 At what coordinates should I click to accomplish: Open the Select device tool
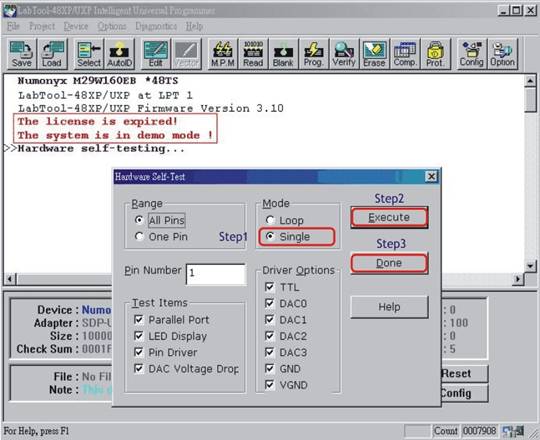[x=89, y=54]
